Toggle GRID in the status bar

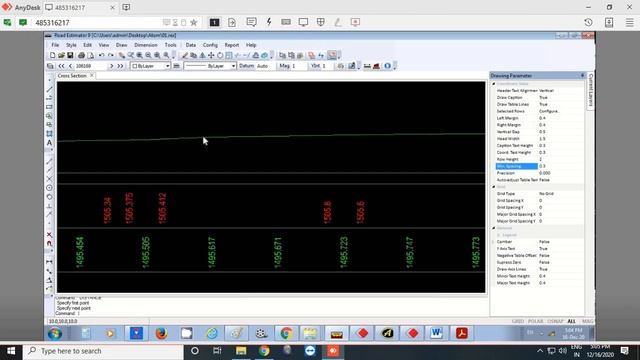518,321
